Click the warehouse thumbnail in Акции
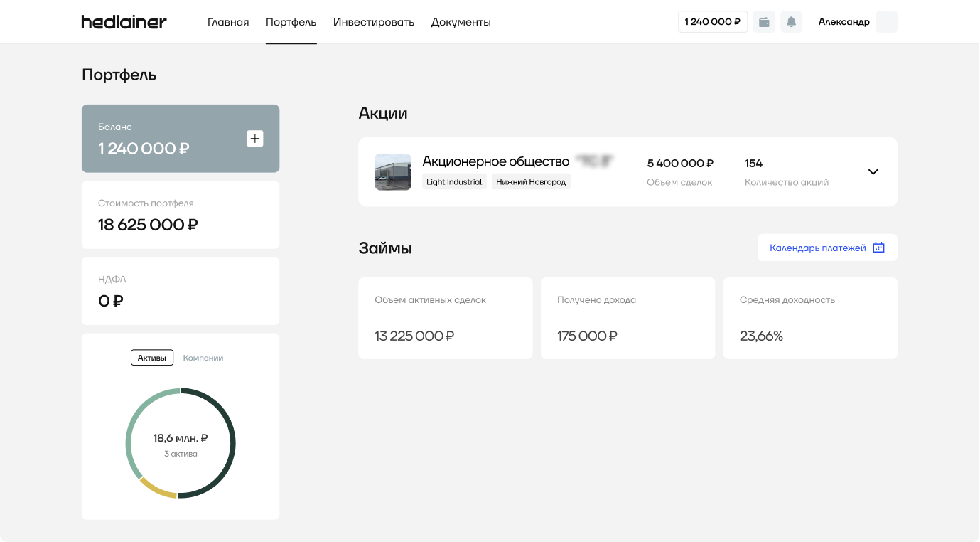The width and height of the screenshot is (980, 542). (x=393, y=172)
